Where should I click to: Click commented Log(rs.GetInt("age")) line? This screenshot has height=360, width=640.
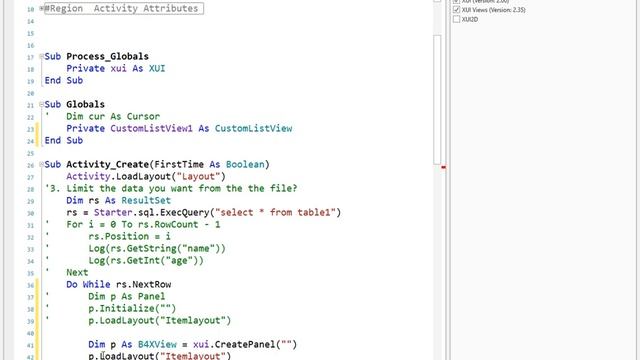point(146,260)
